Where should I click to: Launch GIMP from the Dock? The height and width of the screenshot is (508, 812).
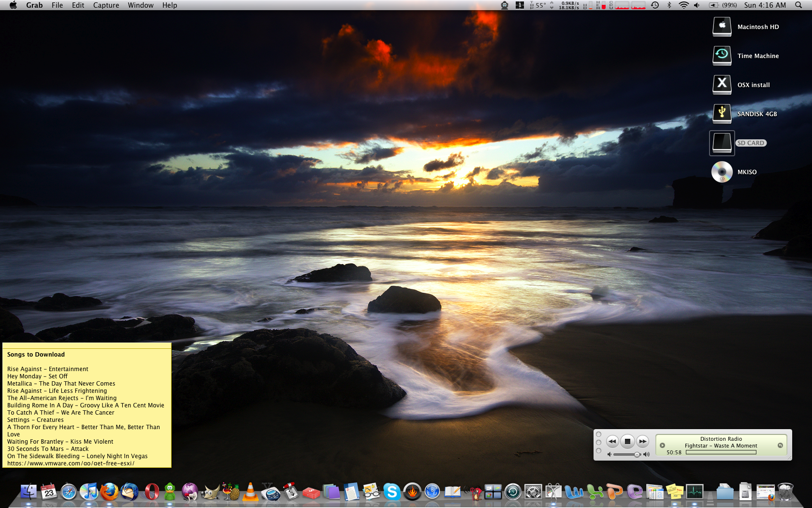point(210,492)
